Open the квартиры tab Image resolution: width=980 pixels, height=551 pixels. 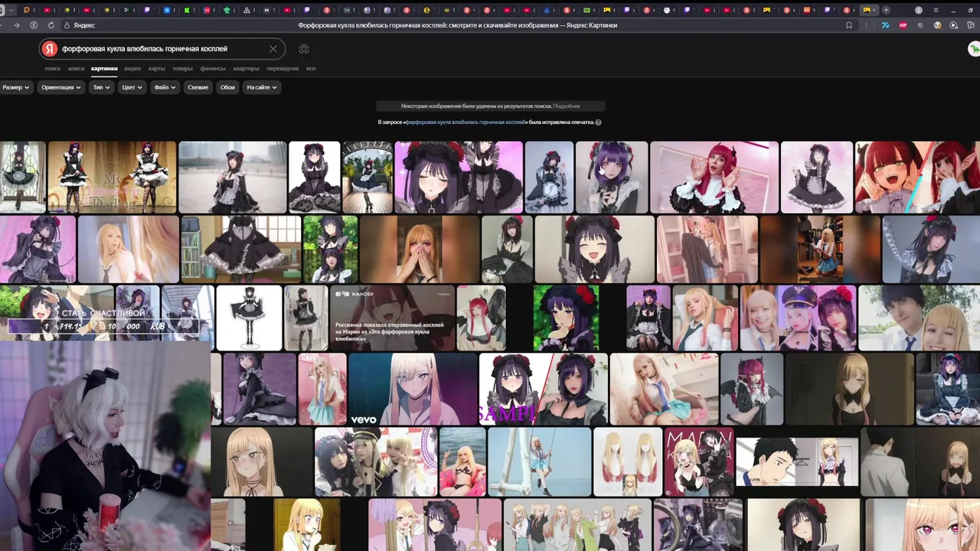coord(247,69)
